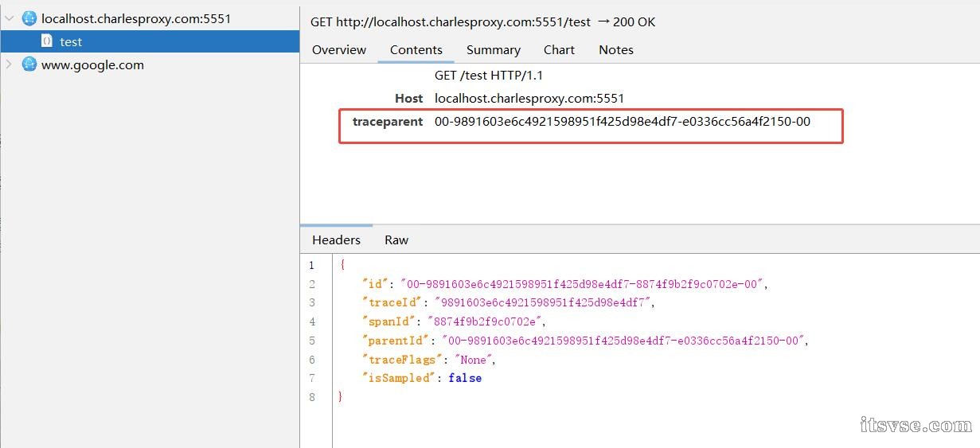The width and height of the screenshot is (980, 448).
Task: Switch to the Raw response view
Action: [396, 240]
